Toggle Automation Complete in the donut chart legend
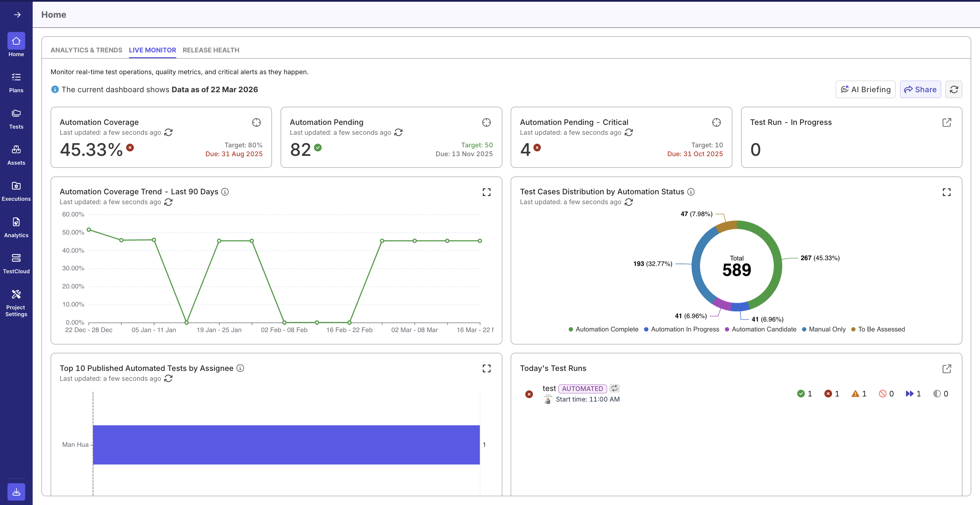The image size is (980, 505). tap(602, 329)
